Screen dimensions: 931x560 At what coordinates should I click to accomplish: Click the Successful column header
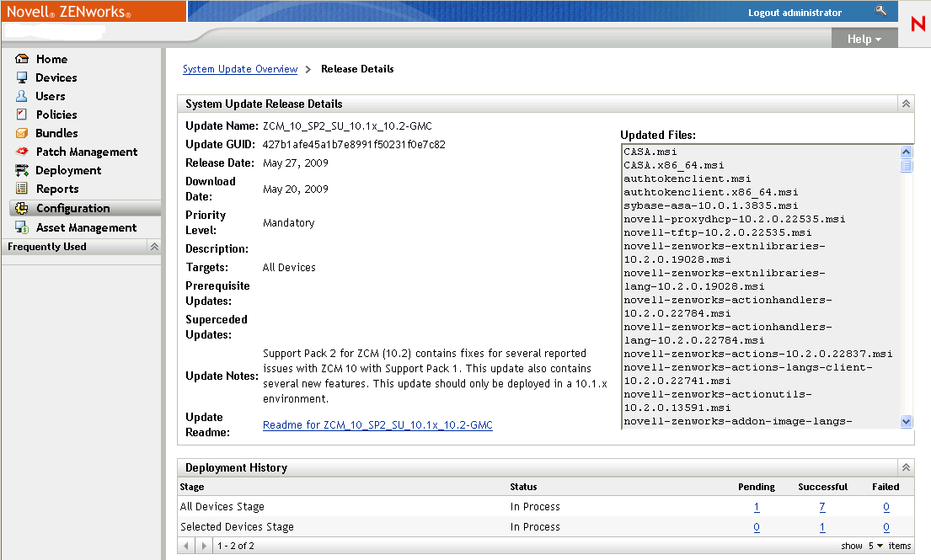point(822,487)
